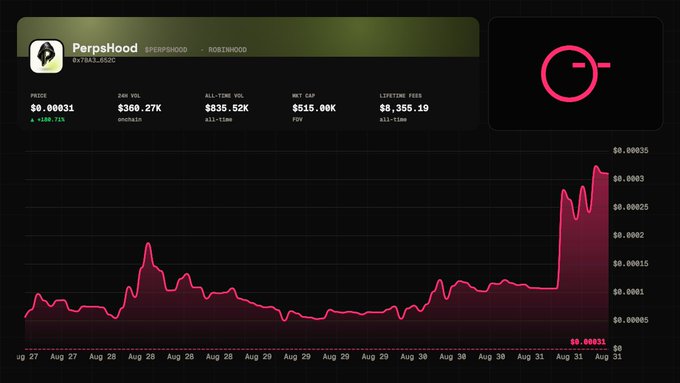The width and height of the screenshot is (680, 383).
Task: Open the PerpsHood token title
Action: point(105,48)
